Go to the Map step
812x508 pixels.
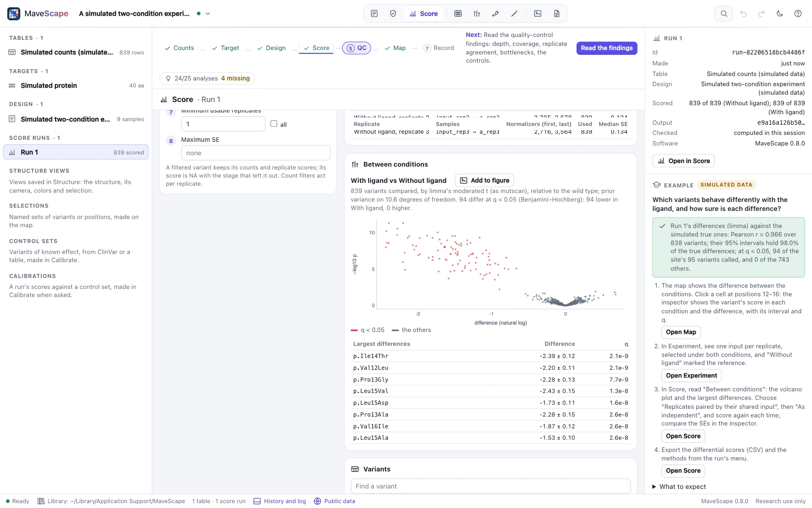(x=395, y=48)
